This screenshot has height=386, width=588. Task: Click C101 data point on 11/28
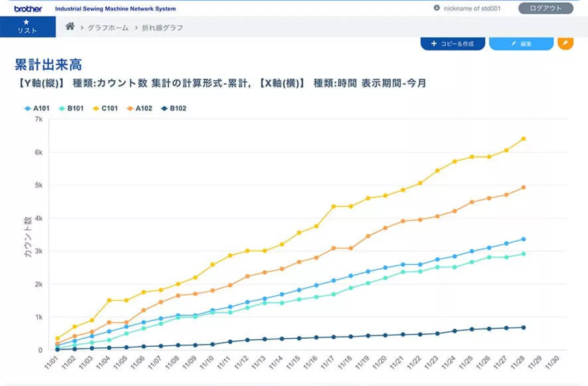tap(523, 139)
